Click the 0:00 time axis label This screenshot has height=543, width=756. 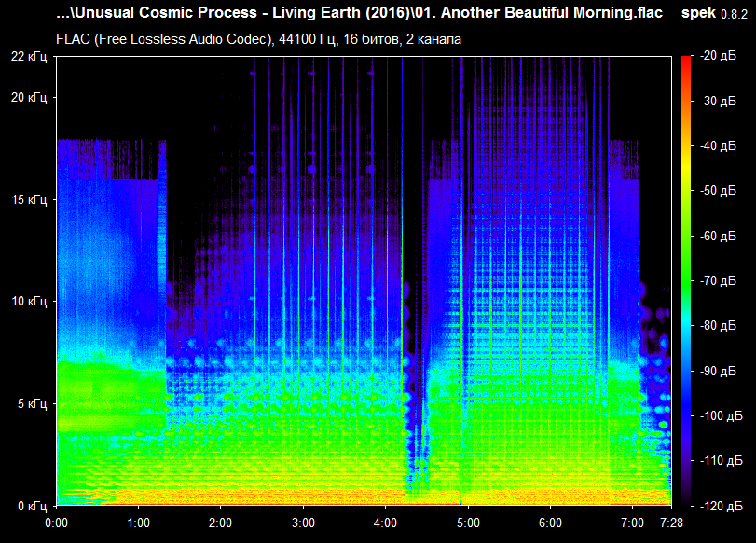click(56, 523)
